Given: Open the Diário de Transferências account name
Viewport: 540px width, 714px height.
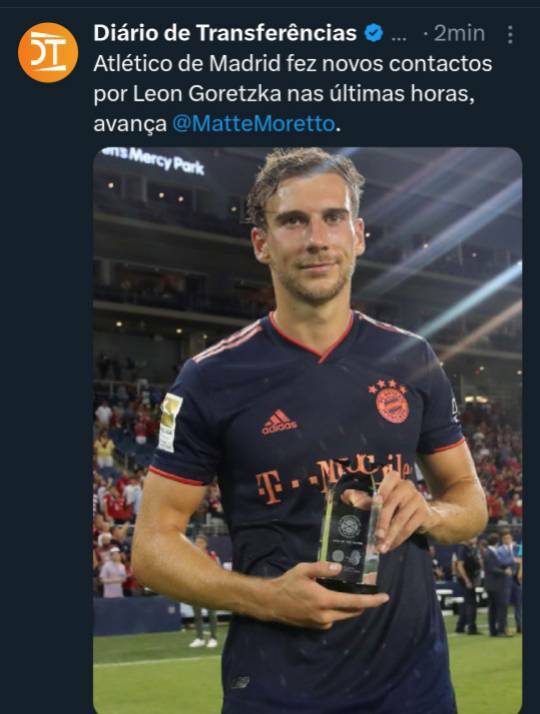Looking at the screenshot, I should point(225,33).
